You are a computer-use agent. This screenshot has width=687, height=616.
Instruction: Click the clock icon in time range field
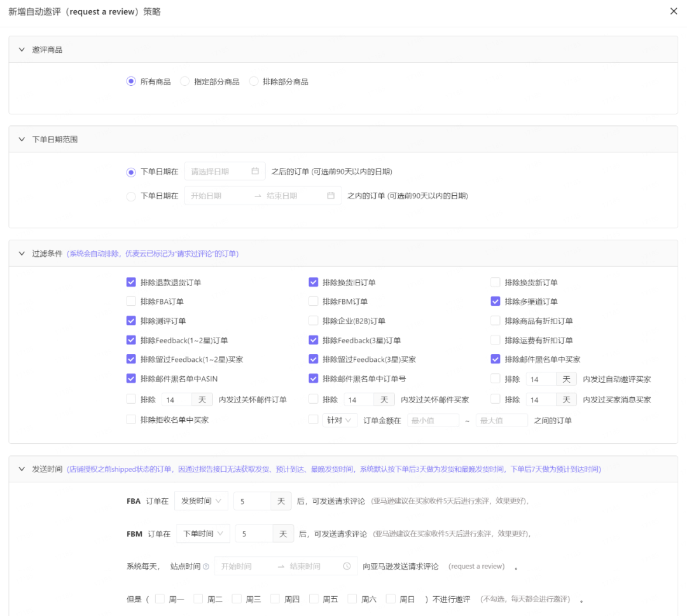347,566
